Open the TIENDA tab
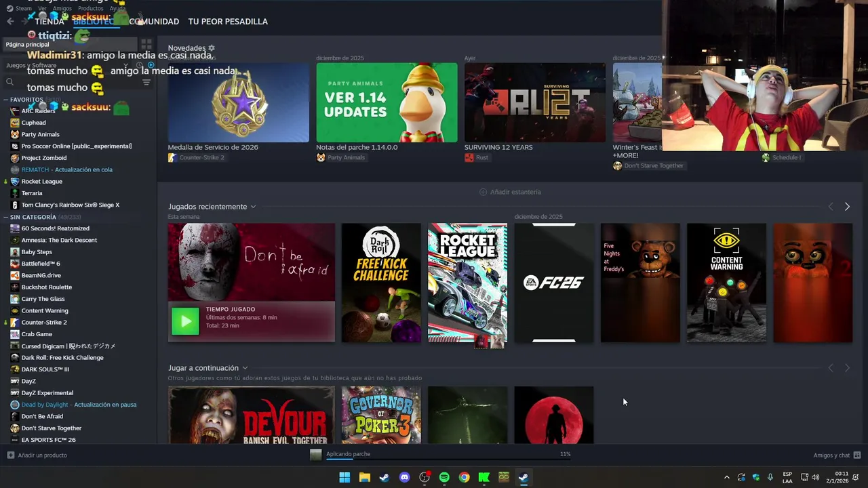Image resolution: width=868 pixels, height=488 pixels. [50, 22]
